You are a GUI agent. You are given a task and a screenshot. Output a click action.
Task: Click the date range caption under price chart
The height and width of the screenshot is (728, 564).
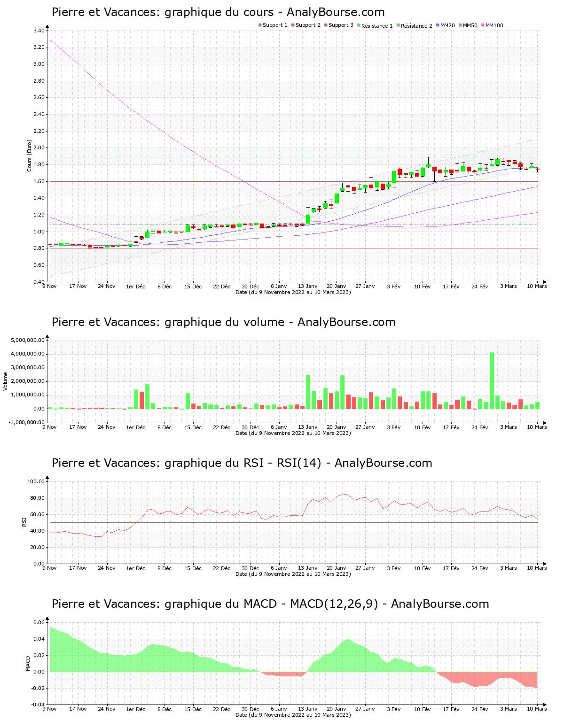click(293, 292)
